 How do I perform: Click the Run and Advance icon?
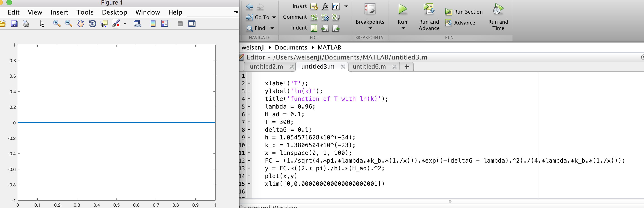click(429, 9)
